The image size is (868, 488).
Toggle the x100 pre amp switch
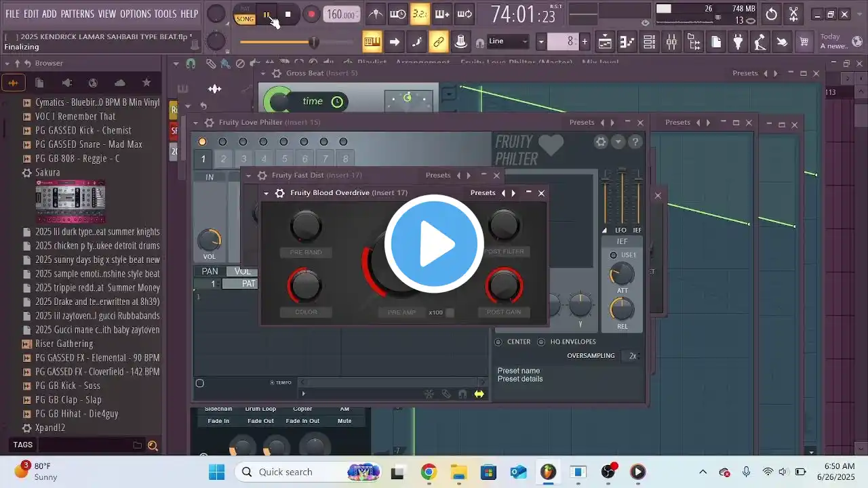coord(450,312)
